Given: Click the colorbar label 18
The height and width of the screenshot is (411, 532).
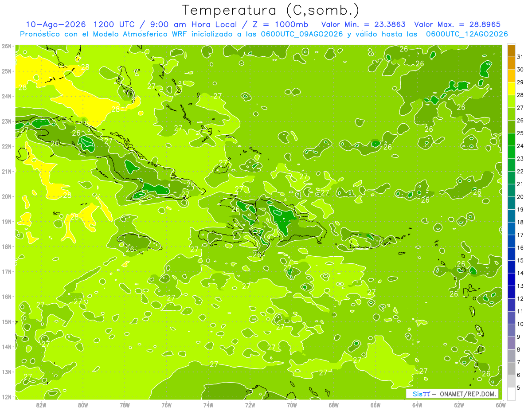Looking at the screenshot, I should click(520, 222).
